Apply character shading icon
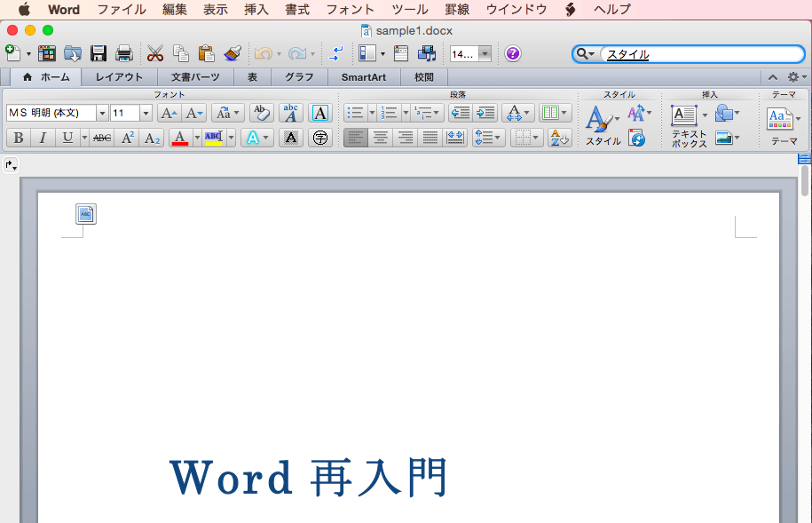 (x=291, y=138)
